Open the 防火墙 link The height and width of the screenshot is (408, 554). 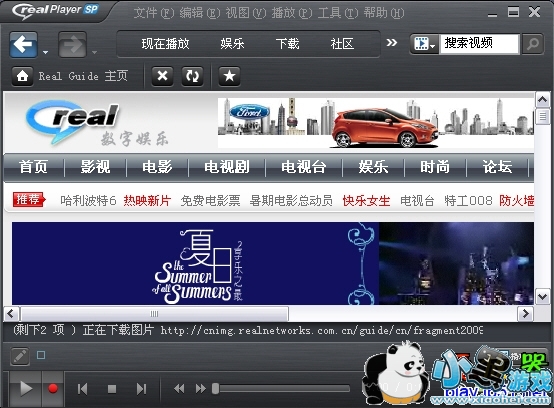[x=517, y=201]
